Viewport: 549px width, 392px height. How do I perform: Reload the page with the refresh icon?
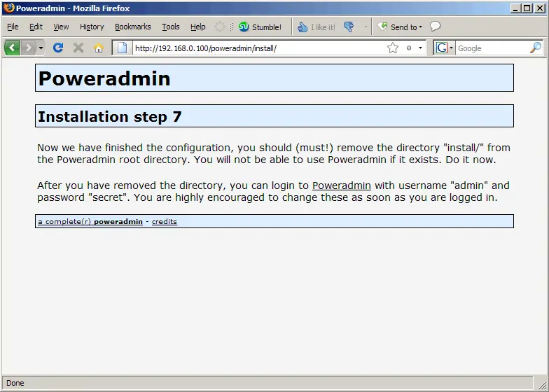coord(58,48)
